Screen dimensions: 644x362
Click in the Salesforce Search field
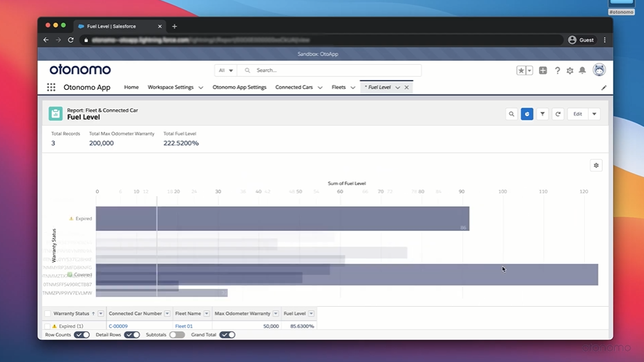click(330, 70)
